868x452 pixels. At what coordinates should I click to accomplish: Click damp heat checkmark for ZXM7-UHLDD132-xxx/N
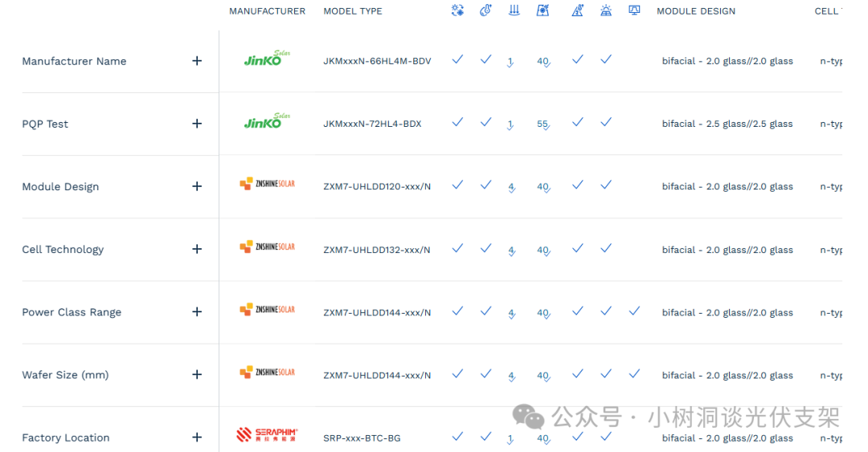[485, 248]
